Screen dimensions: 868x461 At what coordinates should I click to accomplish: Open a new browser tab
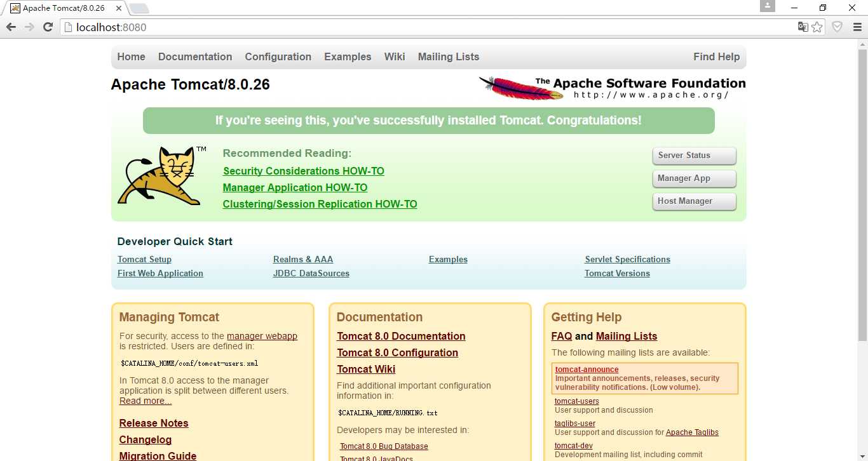click(x=139, y=8)
